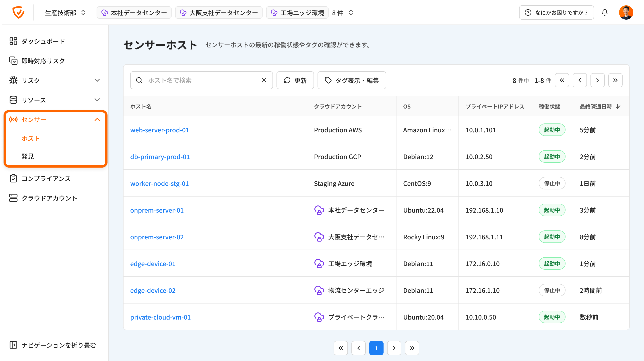Open the user avatar profile menu

(625, 12)
